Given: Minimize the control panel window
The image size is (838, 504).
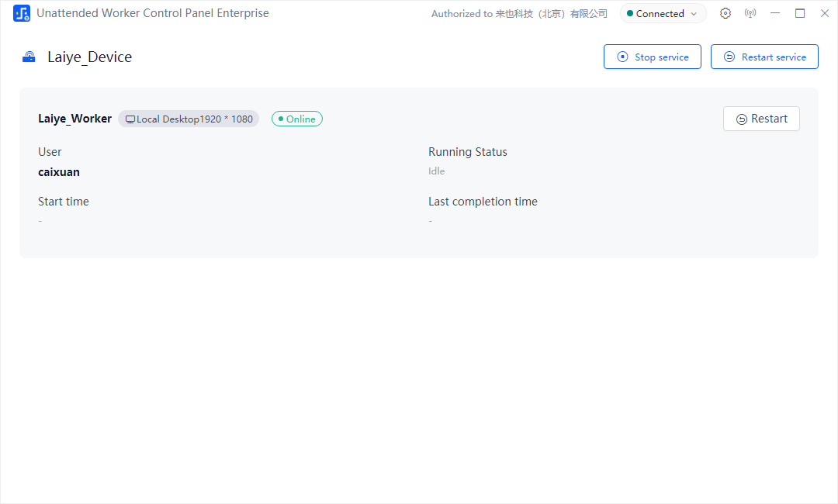Looking at the screenshot, I should [x=775, y=13].
